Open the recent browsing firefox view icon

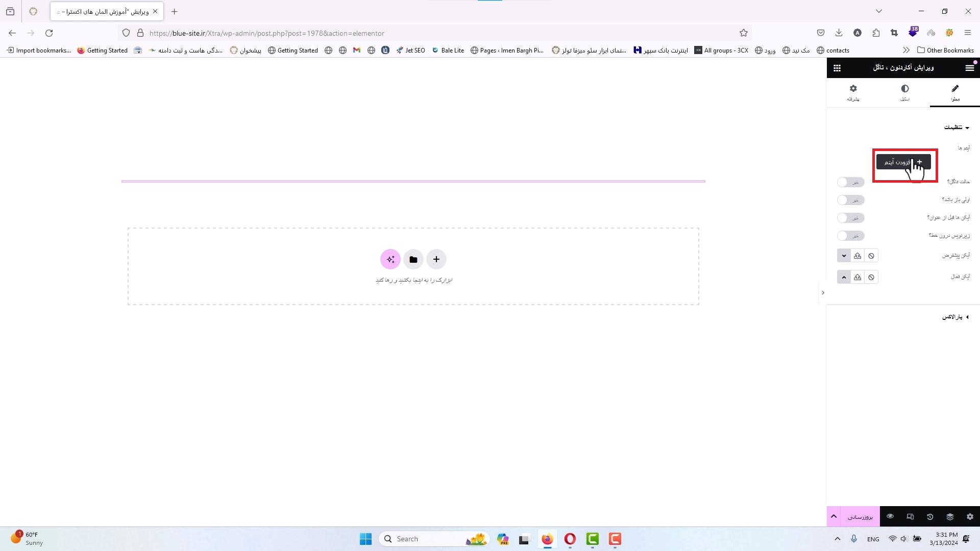10,11
